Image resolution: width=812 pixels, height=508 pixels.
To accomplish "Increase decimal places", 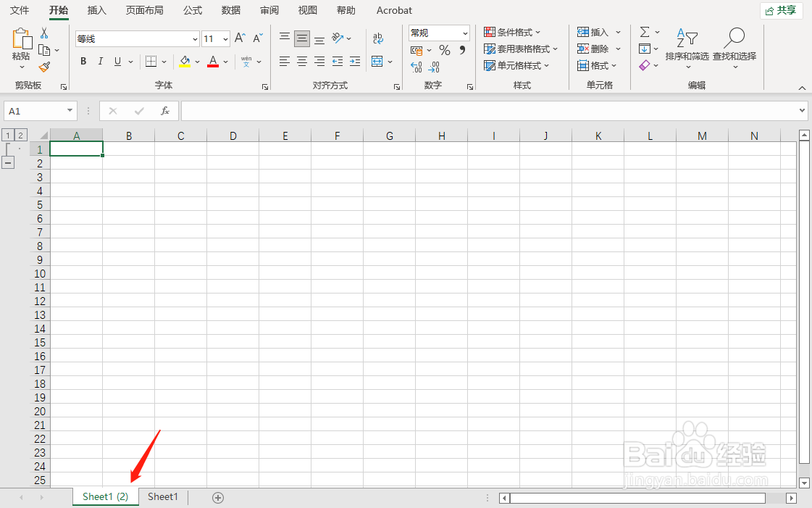I will tap(417, 67).
